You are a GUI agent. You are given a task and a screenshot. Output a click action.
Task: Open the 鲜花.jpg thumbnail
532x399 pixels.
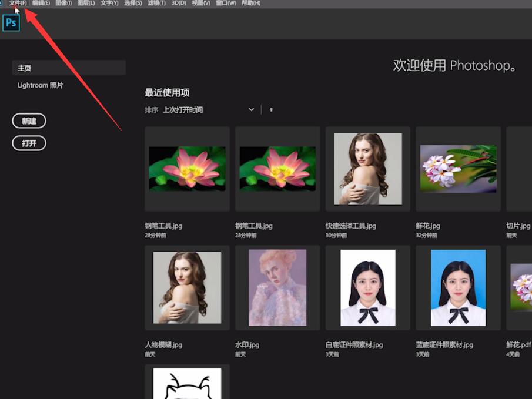click(x=459, y=169)
